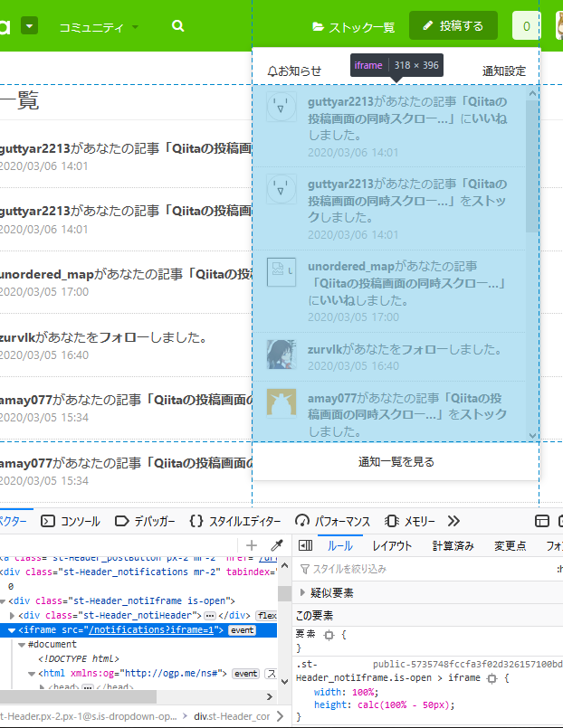Viewport: 563px width, 728px height.
Task: Switch to the パフォーマンス tab
Action: (332, 522)
